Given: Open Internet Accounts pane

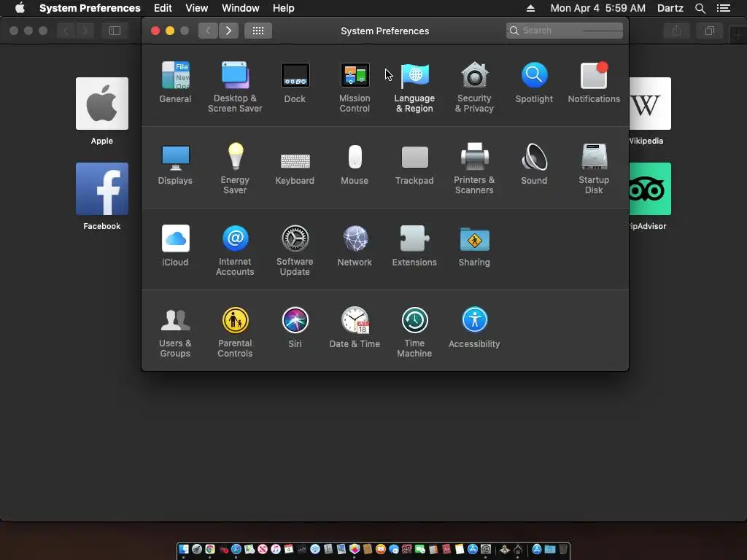Looking at the screenshot, I should pos(235,251).
